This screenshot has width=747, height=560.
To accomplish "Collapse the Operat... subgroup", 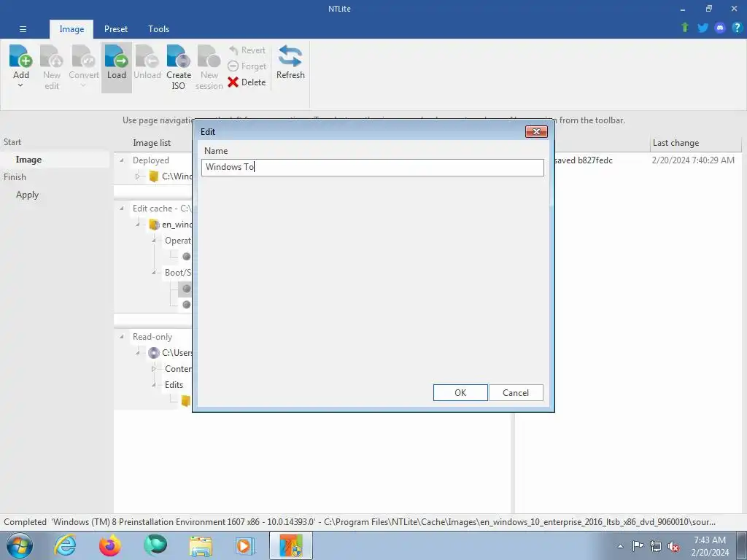I will (154, 241).
